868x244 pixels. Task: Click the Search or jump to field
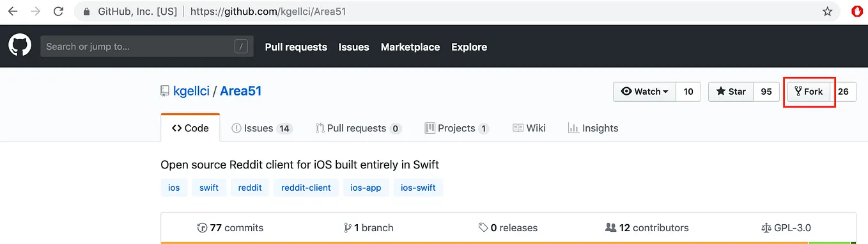pos(147,46)
